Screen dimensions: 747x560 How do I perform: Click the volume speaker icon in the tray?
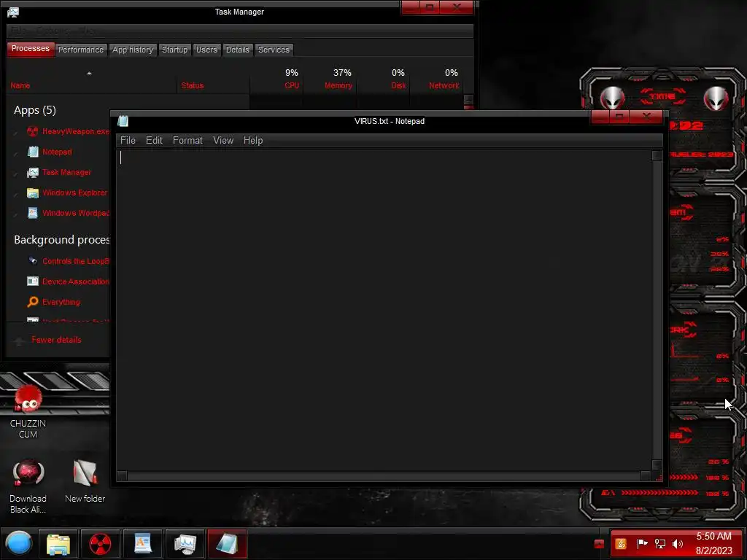tap(677, 543)
